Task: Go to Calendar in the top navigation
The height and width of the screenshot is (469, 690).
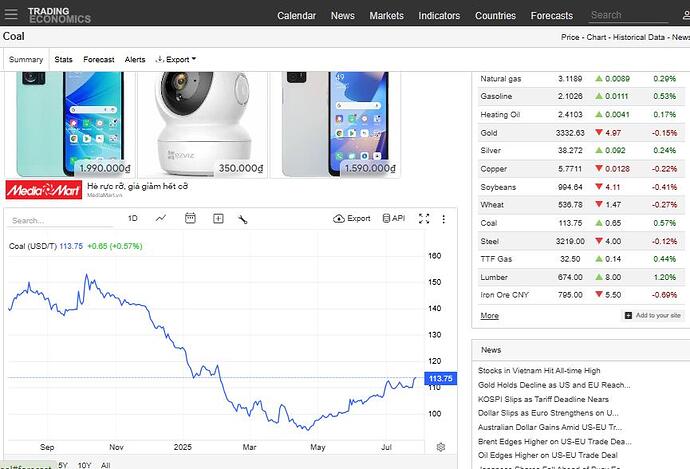Action: click(x=296, y=16)
